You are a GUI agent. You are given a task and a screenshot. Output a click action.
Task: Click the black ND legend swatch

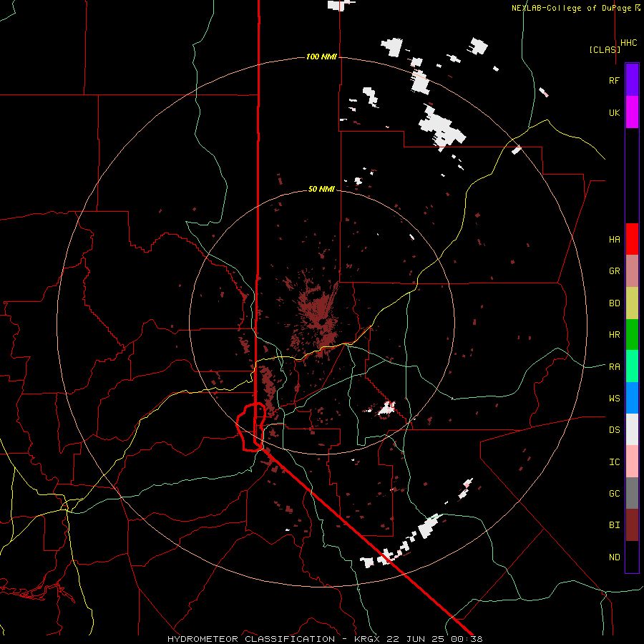click(x=632, y=557)
